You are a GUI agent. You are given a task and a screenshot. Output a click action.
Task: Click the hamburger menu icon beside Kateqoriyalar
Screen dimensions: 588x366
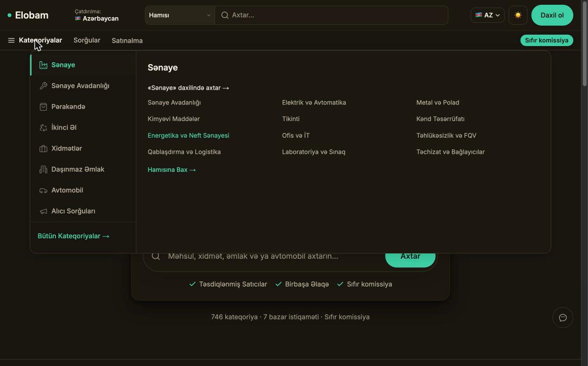[x=11, y=40]
